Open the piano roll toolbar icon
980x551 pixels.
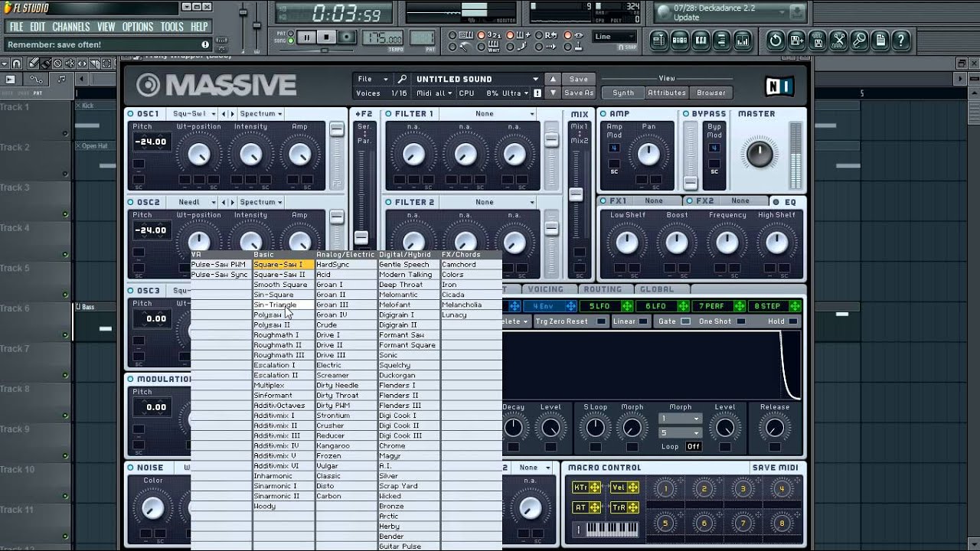700,41
